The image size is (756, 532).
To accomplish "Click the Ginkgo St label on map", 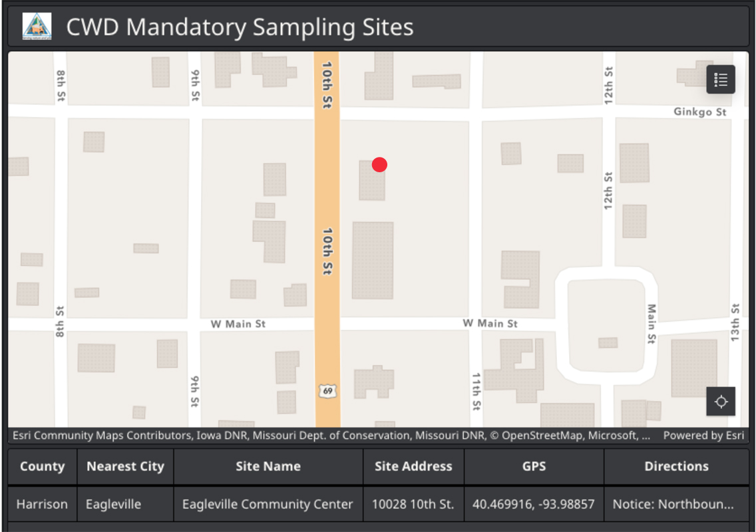I will (699, 112).
